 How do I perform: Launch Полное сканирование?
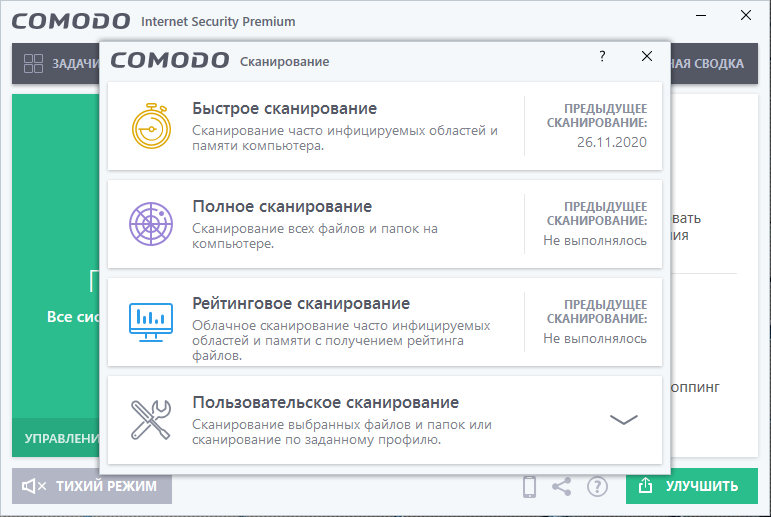coord(282,206)
